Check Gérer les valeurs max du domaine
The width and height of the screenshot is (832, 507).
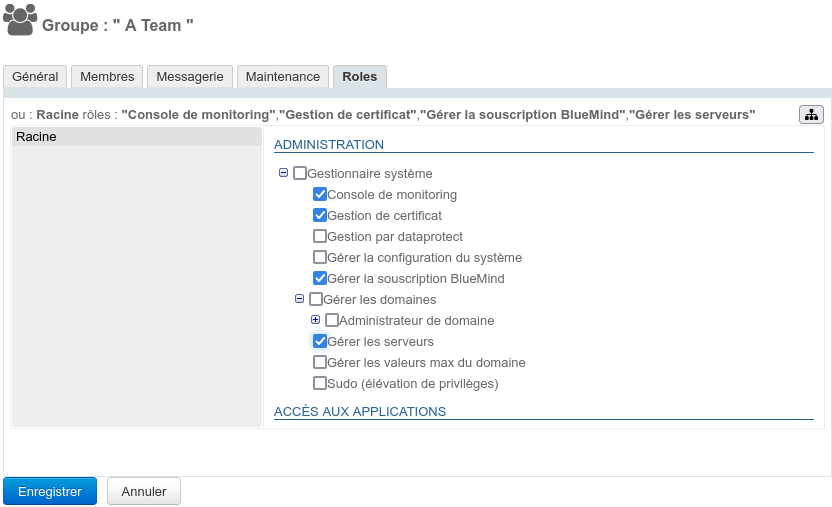pos(320,362)
